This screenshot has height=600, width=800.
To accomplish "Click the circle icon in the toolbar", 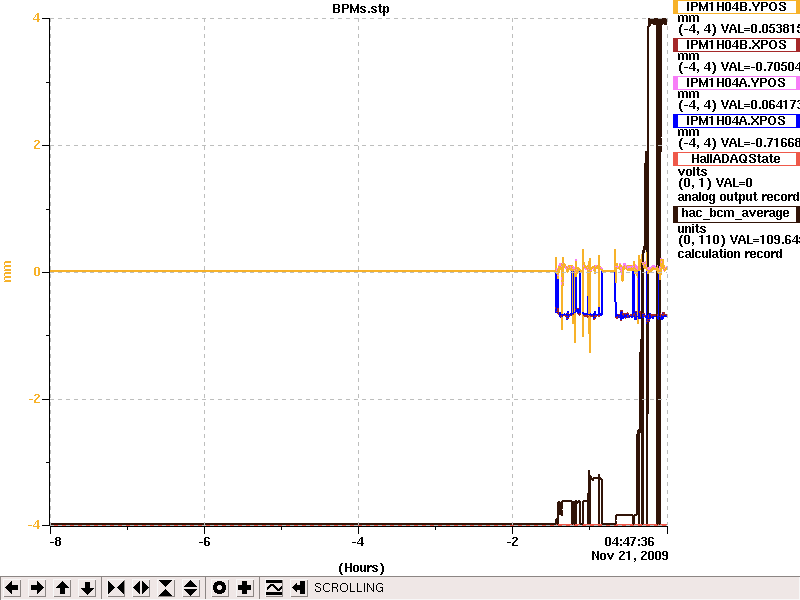I will pos(220,588).
